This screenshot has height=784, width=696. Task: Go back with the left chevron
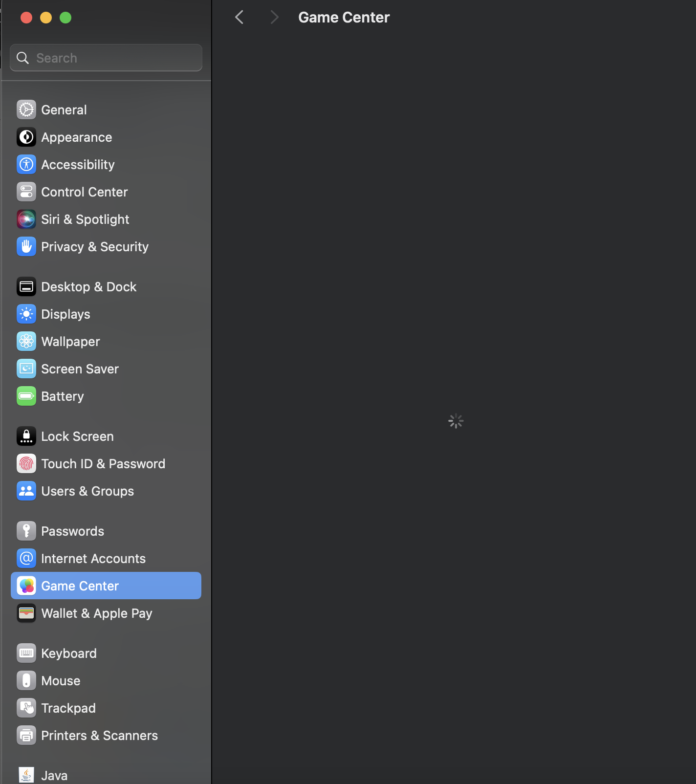click(239, 18)
